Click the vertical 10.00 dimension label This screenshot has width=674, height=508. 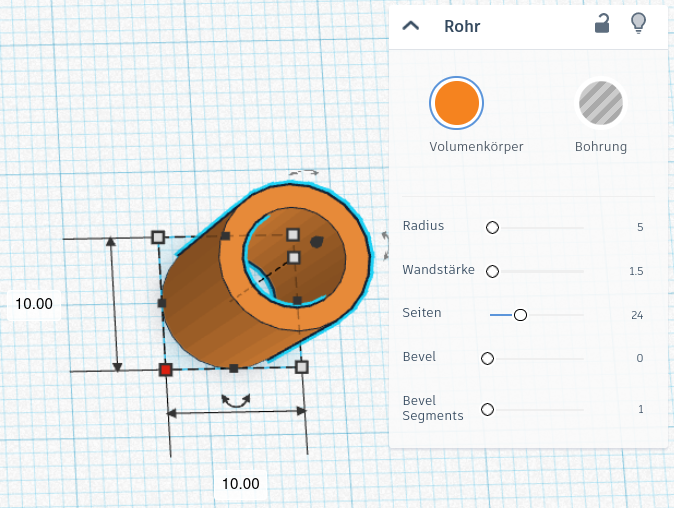point(36,304)
